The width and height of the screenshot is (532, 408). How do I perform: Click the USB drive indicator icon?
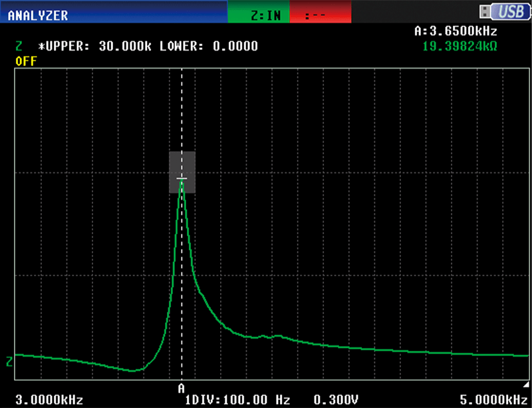(501, 11)
